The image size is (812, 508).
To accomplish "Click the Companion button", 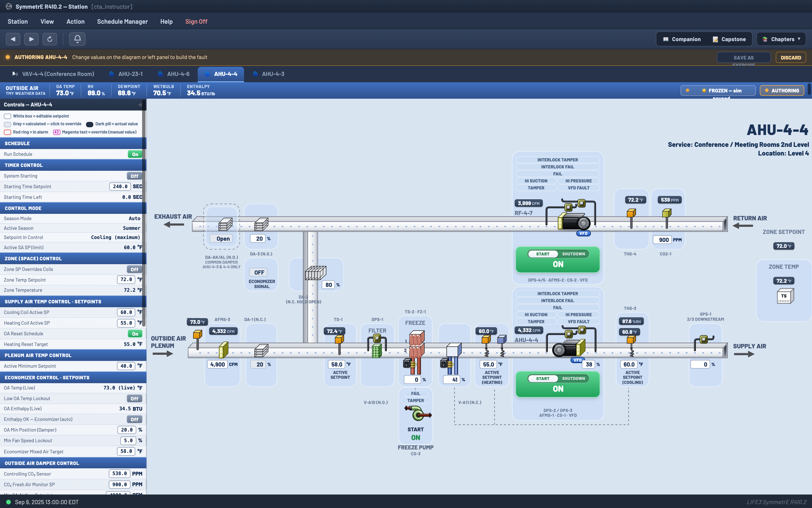I will pos(682,39).
